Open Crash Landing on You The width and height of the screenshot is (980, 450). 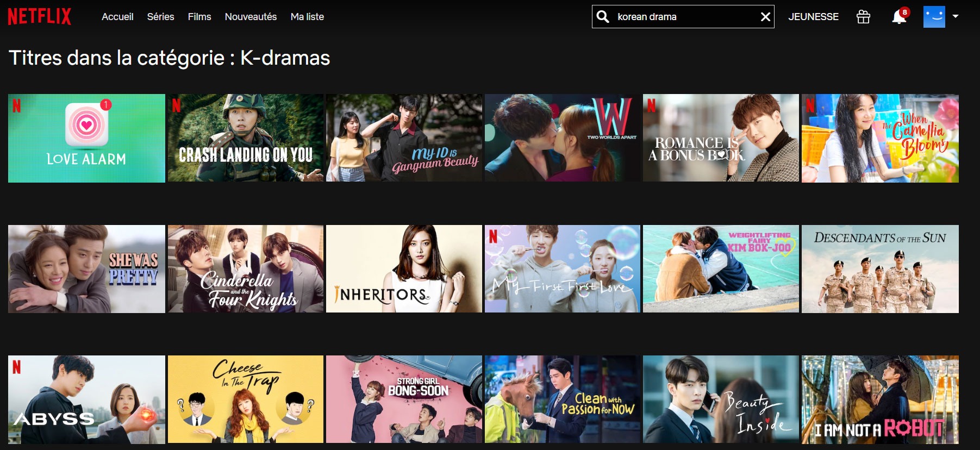coord(246,138)
